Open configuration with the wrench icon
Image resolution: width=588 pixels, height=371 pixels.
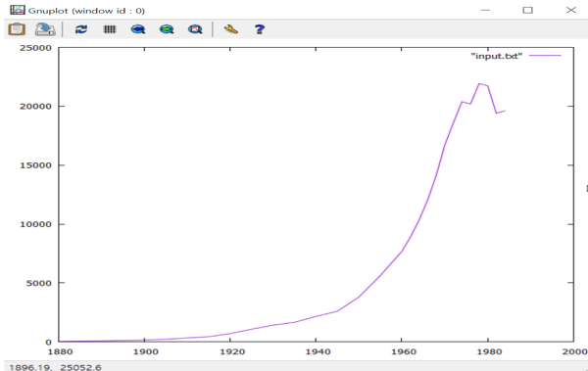(x=231, y=29)
